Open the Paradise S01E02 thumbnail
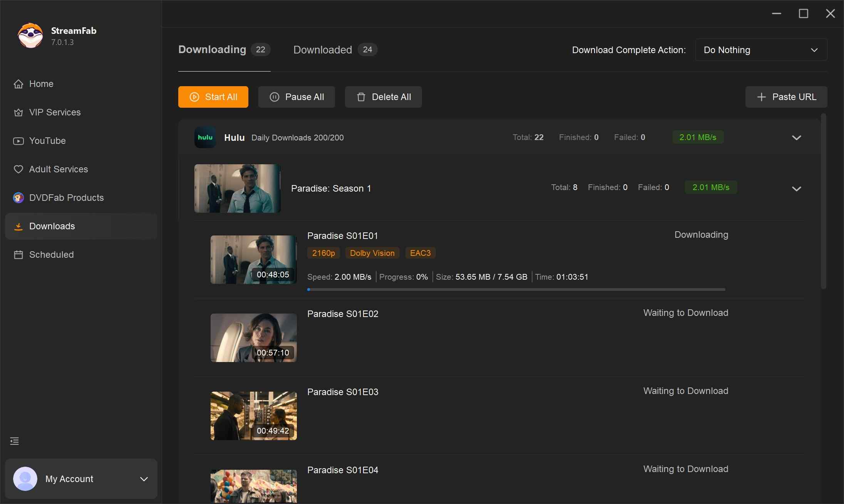The image size is (844, 504). (253, 338)
